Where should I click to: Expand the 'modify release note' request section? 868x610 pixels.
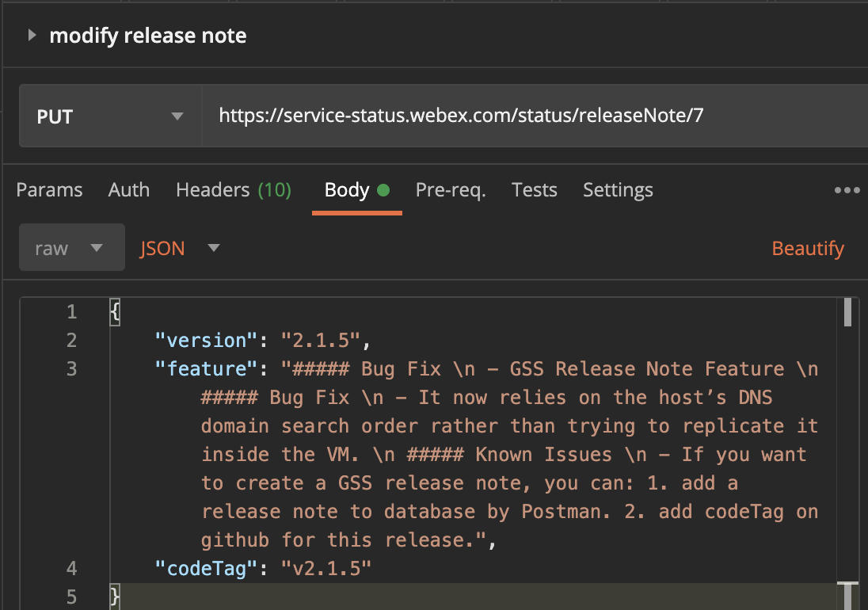pos(32,36)
